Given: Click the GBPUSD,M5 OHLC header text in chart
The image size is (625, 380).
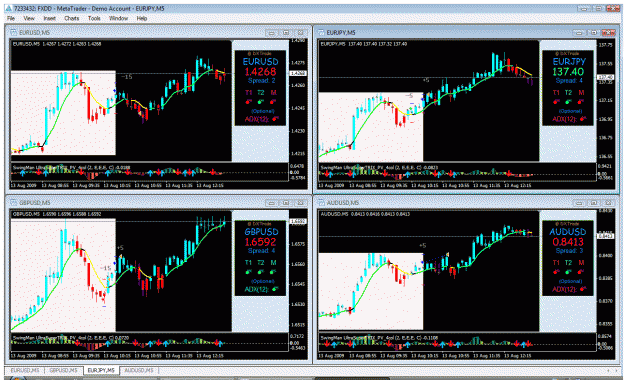Looking at the screenshot, I should point(57,214).
